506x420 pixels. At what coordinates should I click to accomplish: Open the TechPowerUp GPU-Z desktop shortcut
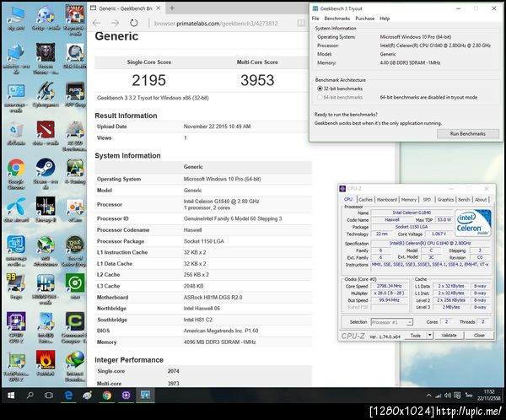[x=16, y=366]
